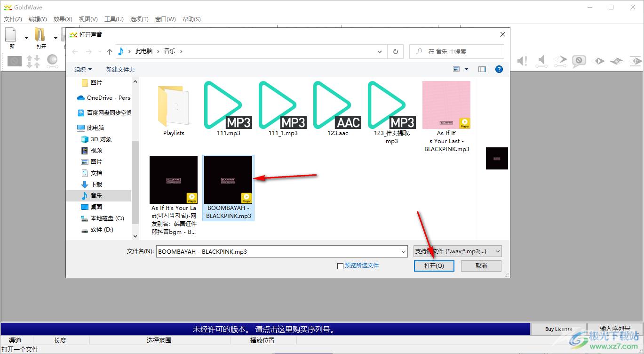
Task: Open the dropdown arrow beside the 打开 toolbar icon
Action: coord(56,38)
